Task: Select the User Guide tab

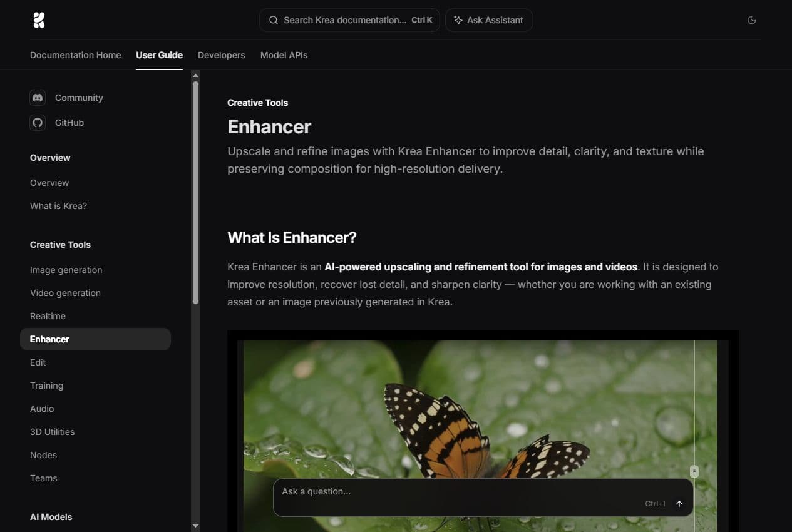Action: [160, 55]
